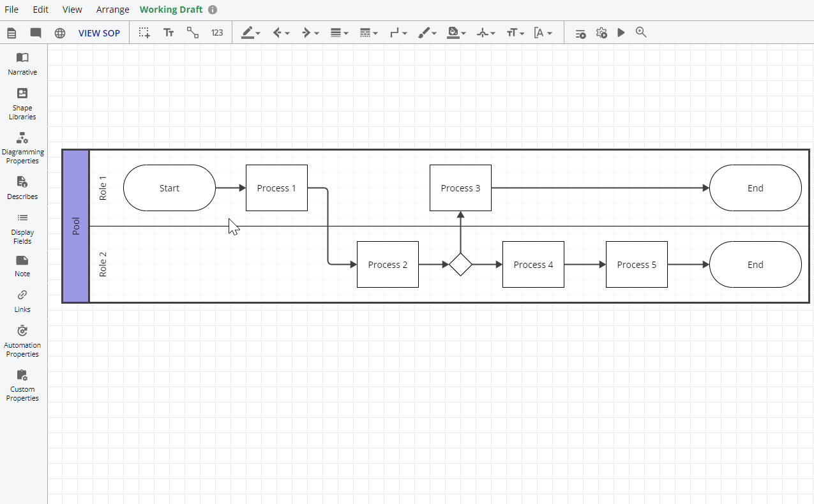This screenshot has width=814, height=504.
Task: Select the connector line tool
Action: coord(192,33)
